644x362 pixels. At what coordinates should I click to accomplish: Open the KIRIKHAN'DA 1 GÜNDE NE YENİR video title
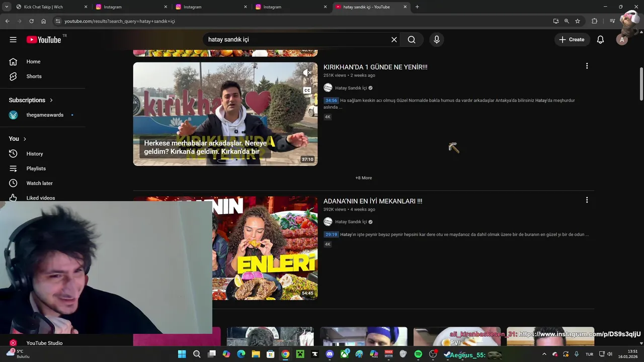coord(375,67)
